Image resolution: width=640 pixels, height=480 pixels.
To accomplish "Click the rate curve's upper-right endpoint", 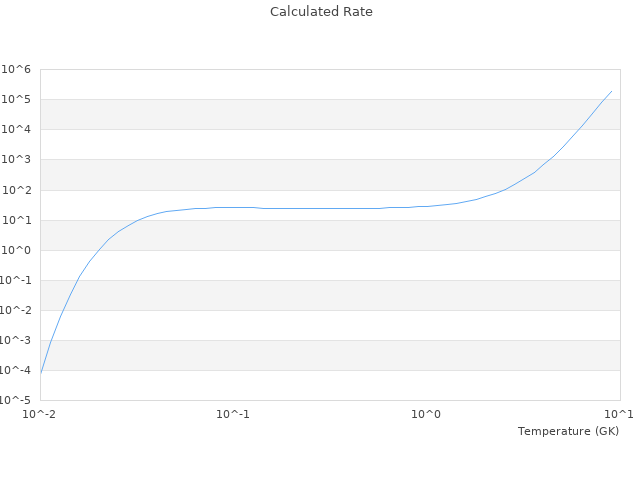I will click(x=611, y=91).
